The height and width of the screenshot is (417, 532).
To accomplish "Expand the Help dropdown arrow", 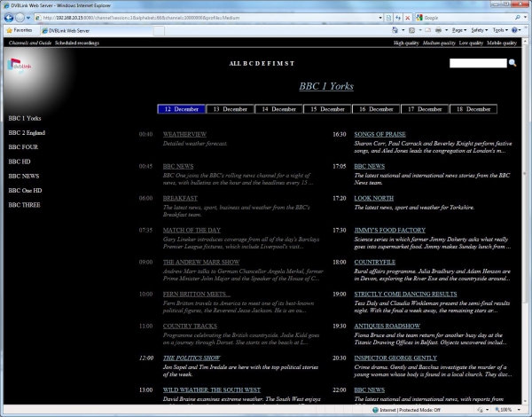I will tap(520, 30).
